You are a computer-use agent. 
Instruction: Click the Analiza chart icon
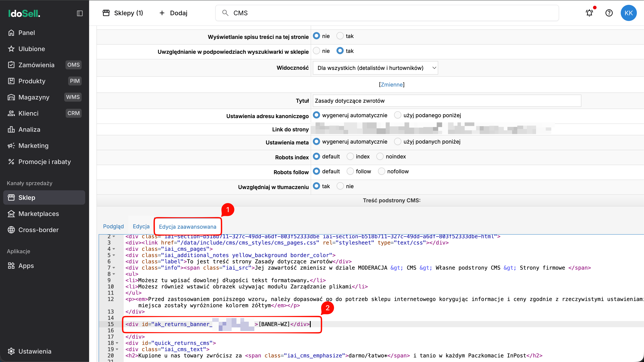11,129
